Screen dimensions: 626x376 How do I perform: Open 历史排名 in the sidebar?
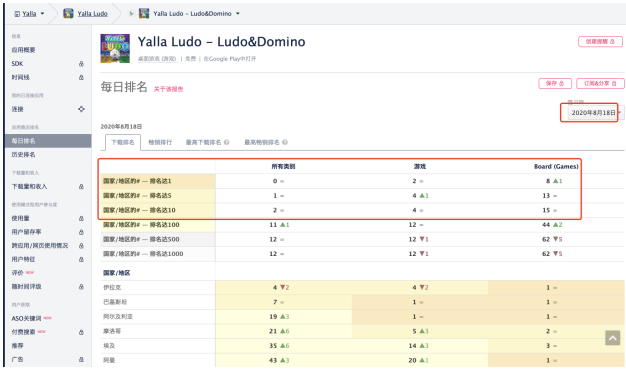point(24,154)
